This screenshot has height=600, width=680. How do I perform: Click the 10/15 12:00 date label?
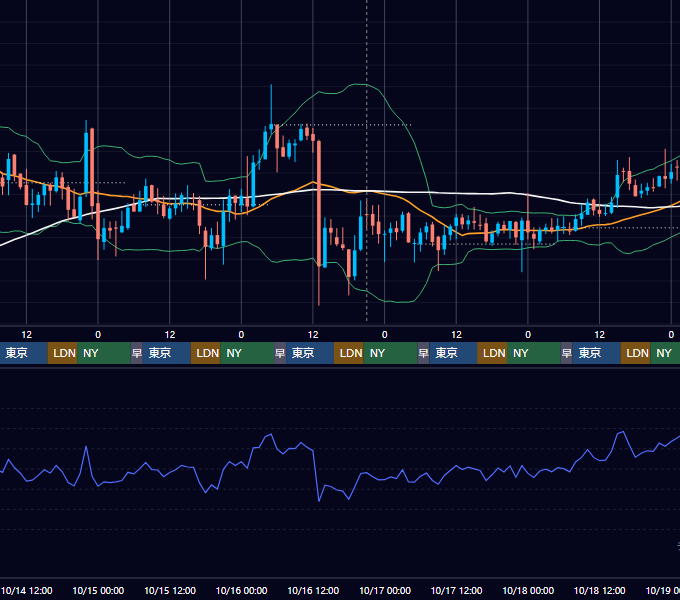(x=170, y=590)
